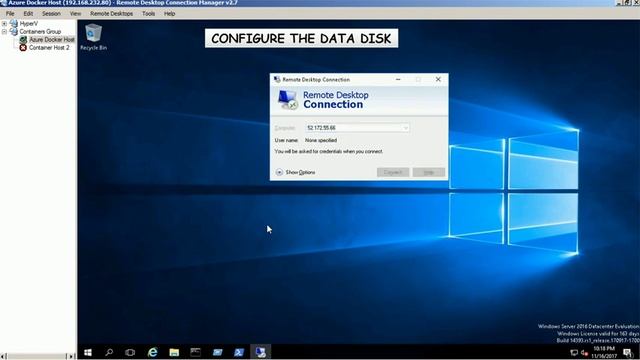Minimize the Remote Desktop Connection dialog
640x360 pixels.
tap(398, 80)
